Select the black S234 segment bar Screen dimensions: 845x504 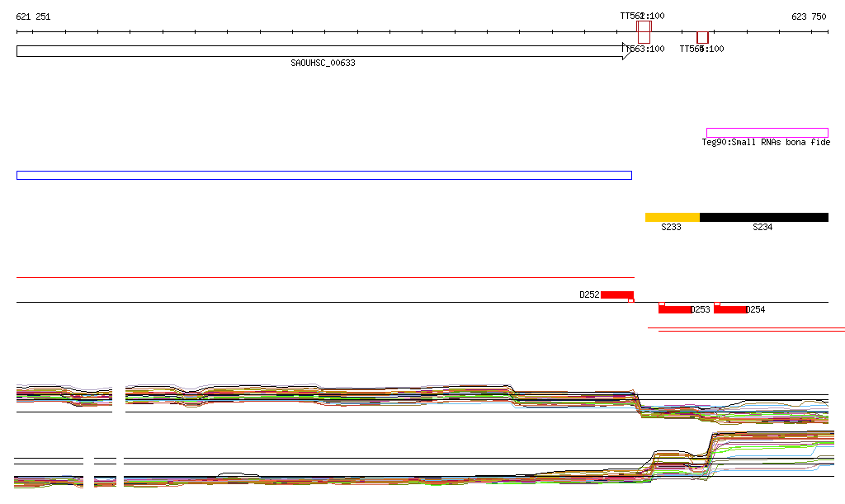(x=764, y=218)
